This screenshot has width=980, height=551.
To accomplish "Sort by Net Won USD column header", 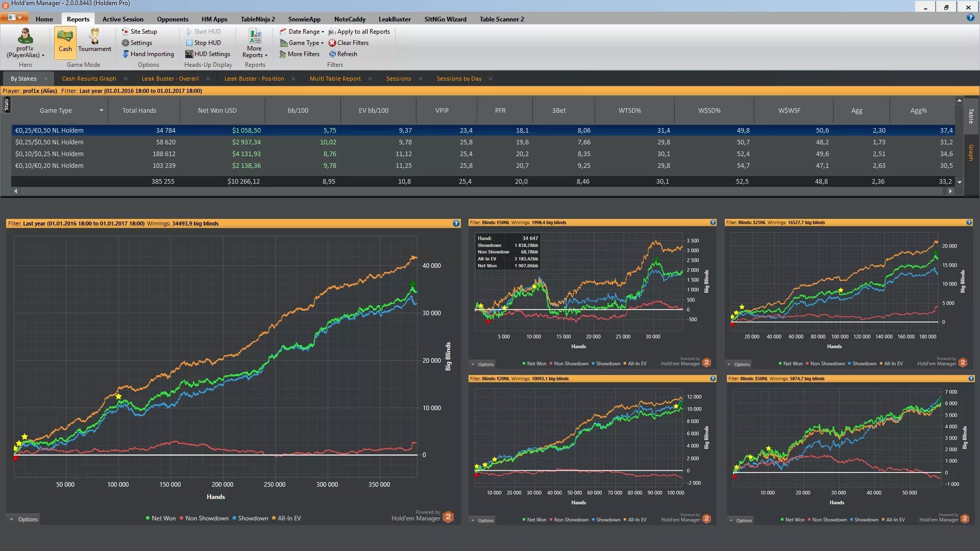I will (217, 111).
